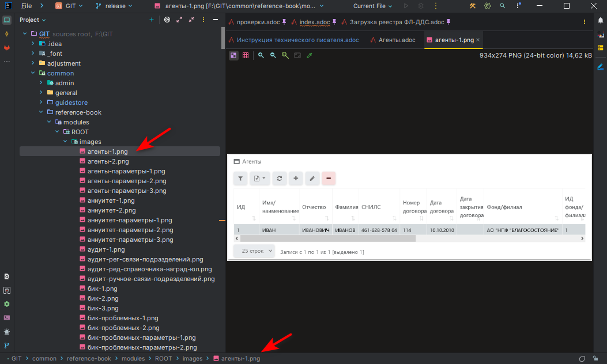
Task: Click the color picker eyedropper icon
Action: coord(310,55)
